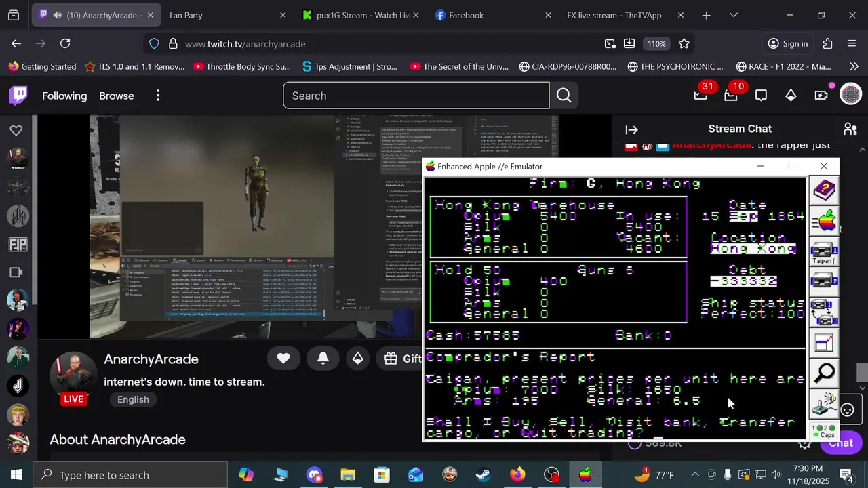Open Twitch inbox showing badge 10
Image resolution: width=868 pixels, height=488 pixels.
click(x=731, y=95)
